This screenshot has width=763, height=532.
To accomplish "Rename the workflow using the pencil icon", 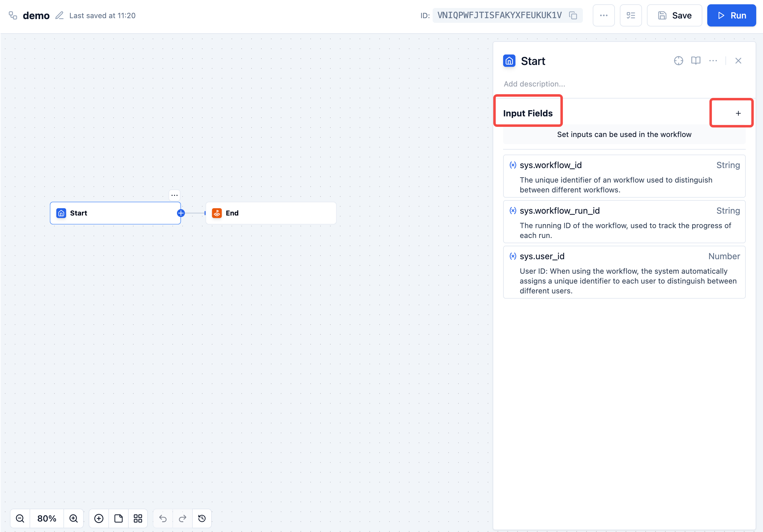I will coord(60,15).
